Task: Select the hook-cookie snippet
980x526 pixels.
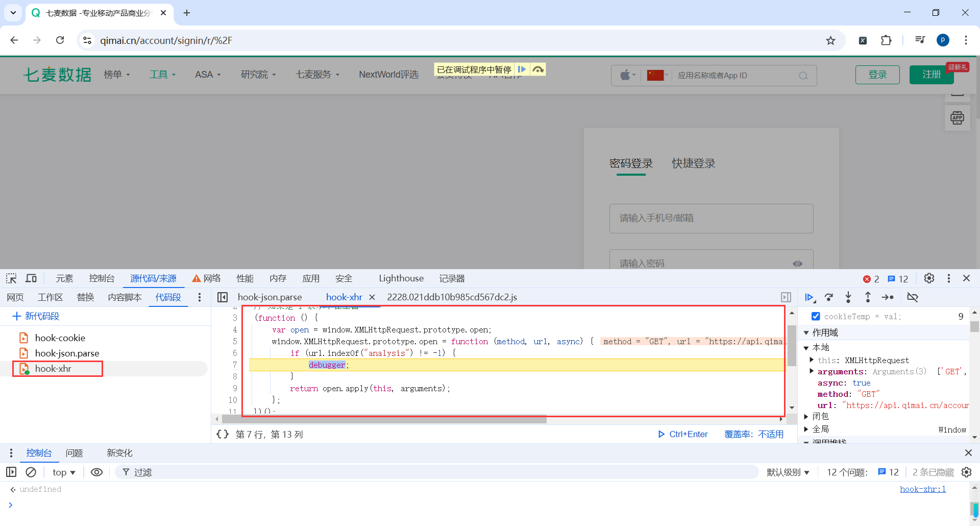Action: coord(60,338)
